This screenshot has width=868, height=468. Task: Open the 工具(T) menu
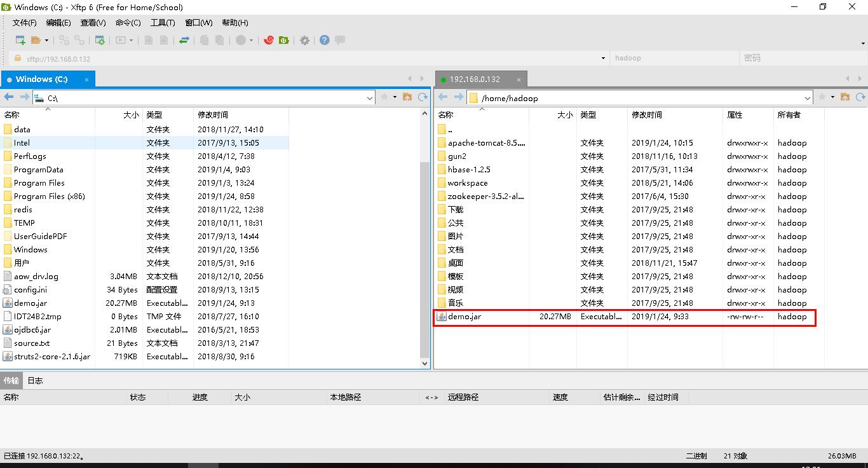click(163, 23)
